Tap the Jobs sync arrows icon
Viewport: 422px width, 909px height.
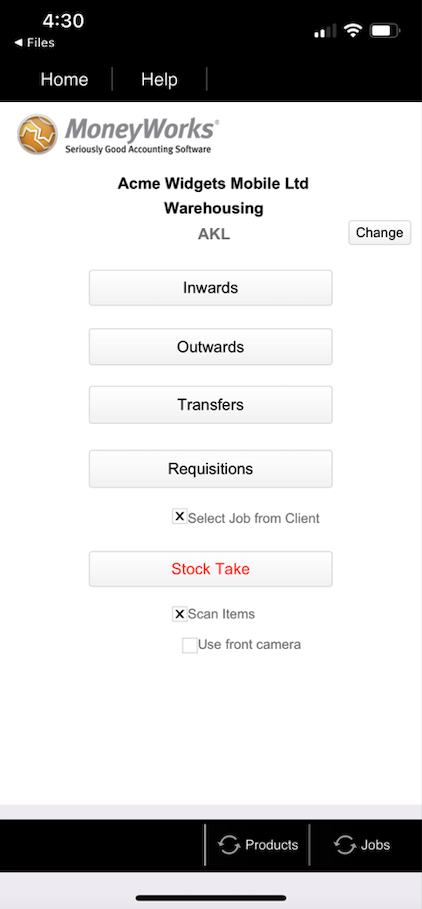point(345,845)
